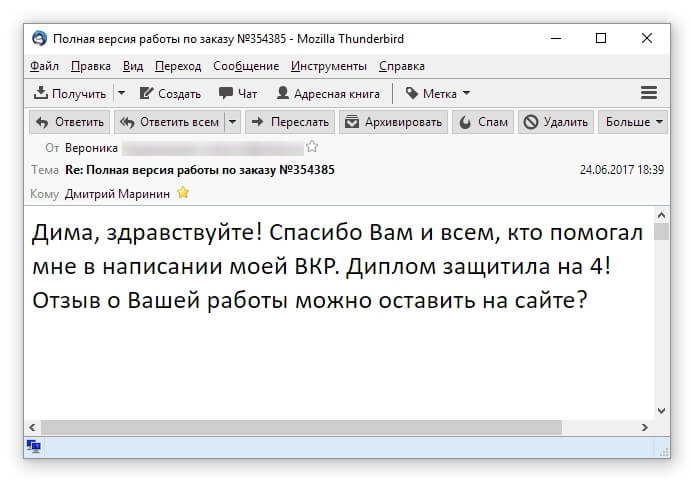Image resolution: width=692 pixels, height=480 pixels.
Task: Open the Инструменты menu
Action: [x=329, y=66]
